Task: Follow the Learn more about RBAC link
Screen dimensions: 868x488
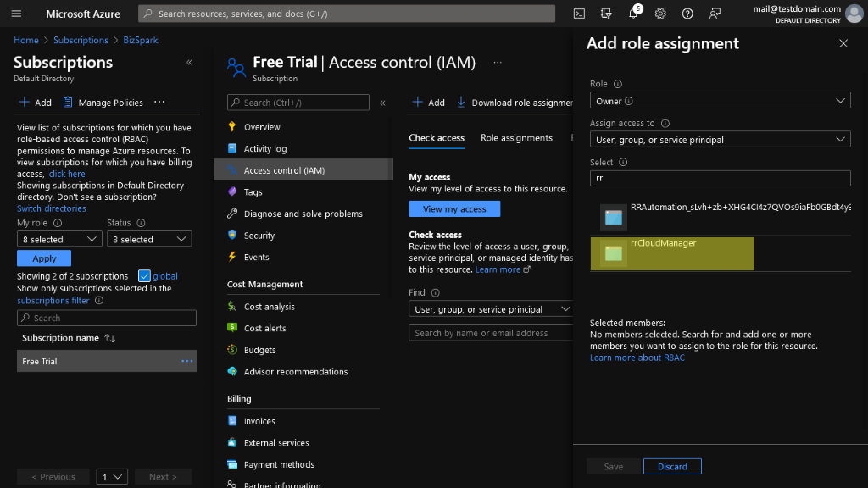Action: point(637,358)
